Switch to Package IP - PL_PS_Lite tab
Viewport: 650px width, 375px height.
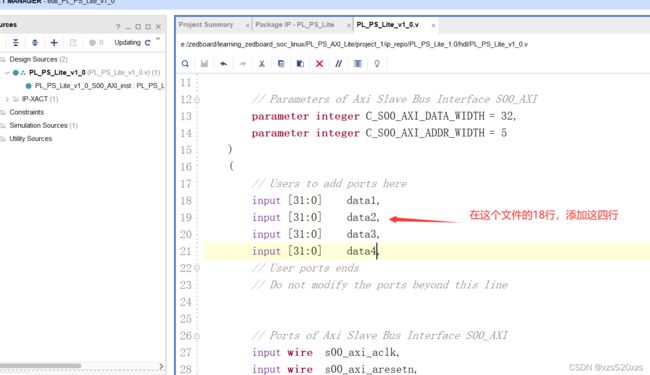(295, 25)
